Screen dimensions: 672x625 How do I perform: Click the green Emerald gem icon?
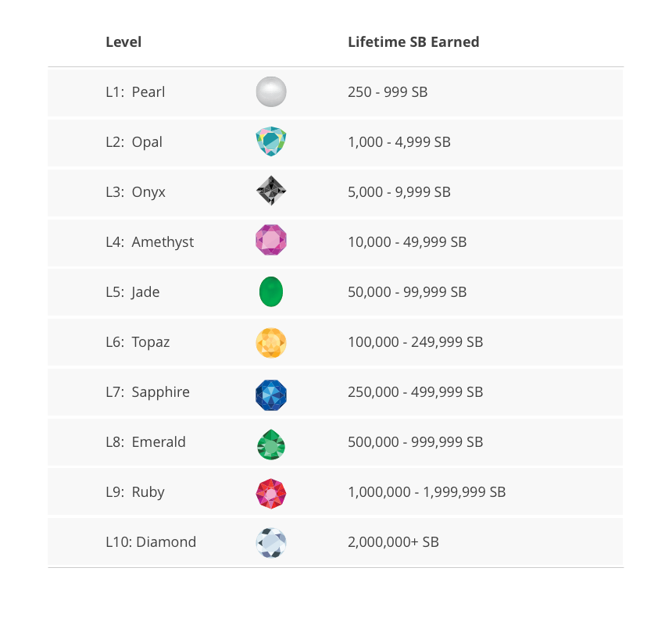click(x=271, y=443)
